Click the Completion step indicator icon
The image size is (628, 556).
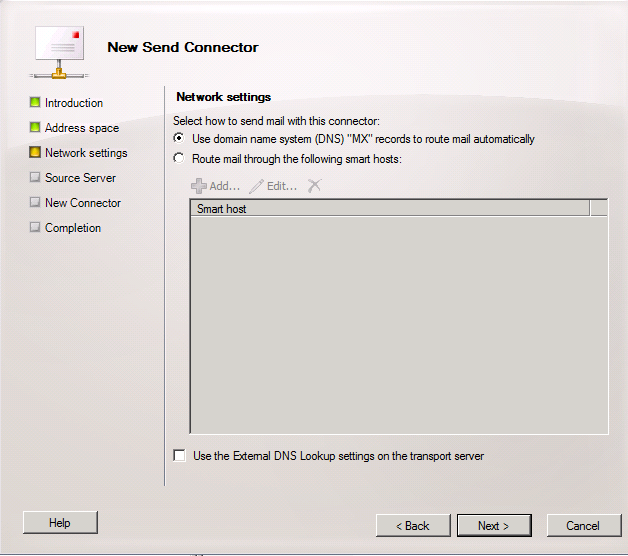(35, 227)
